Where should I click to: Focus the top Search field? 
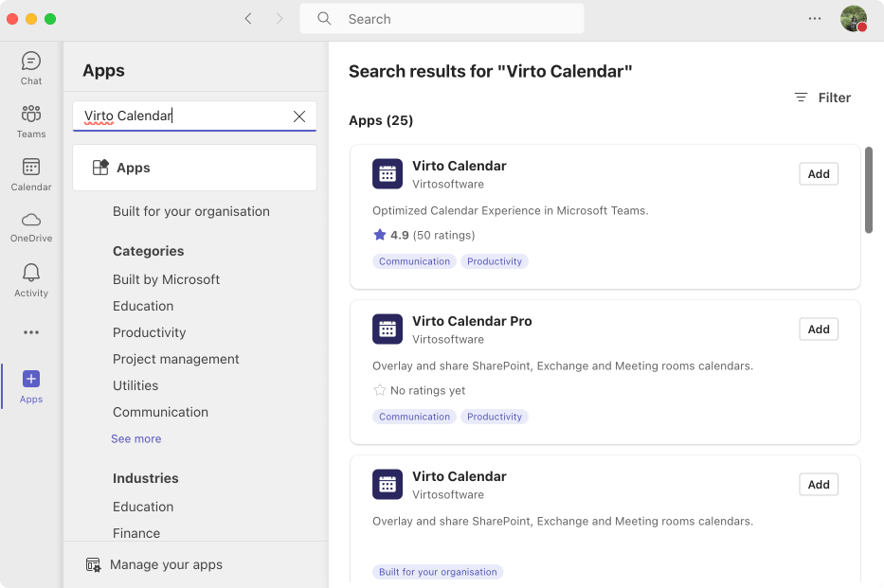[x=442, y=19]
